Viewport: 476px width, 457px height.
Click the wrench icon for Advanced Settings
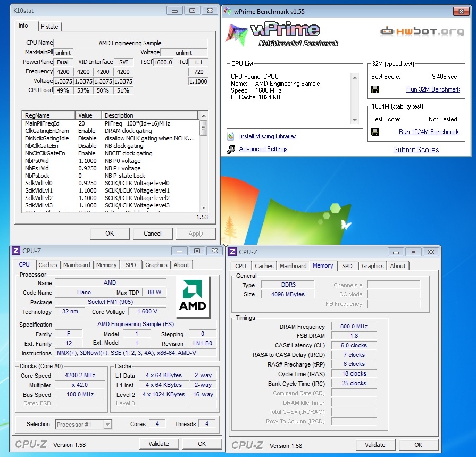click(x=231, y=149)
